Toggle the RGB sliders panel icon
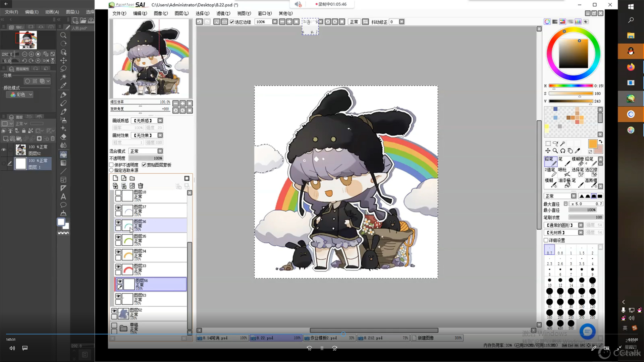 [555, 22]
